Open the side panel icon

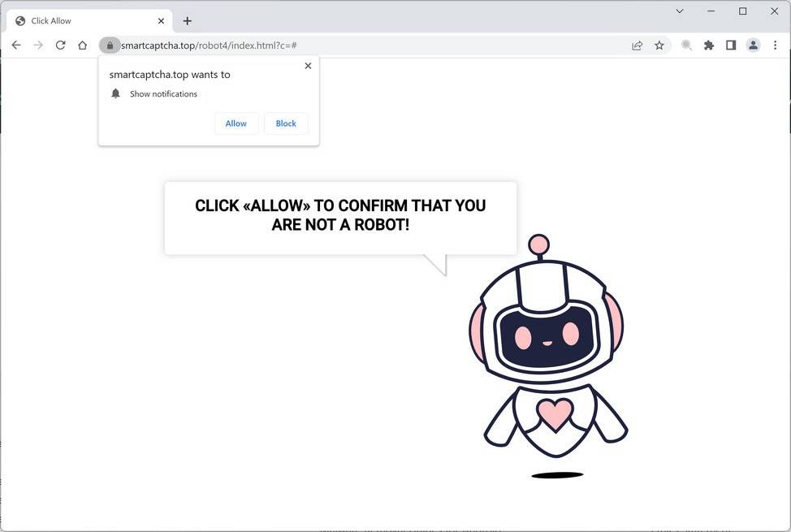(x=730, y=45)
